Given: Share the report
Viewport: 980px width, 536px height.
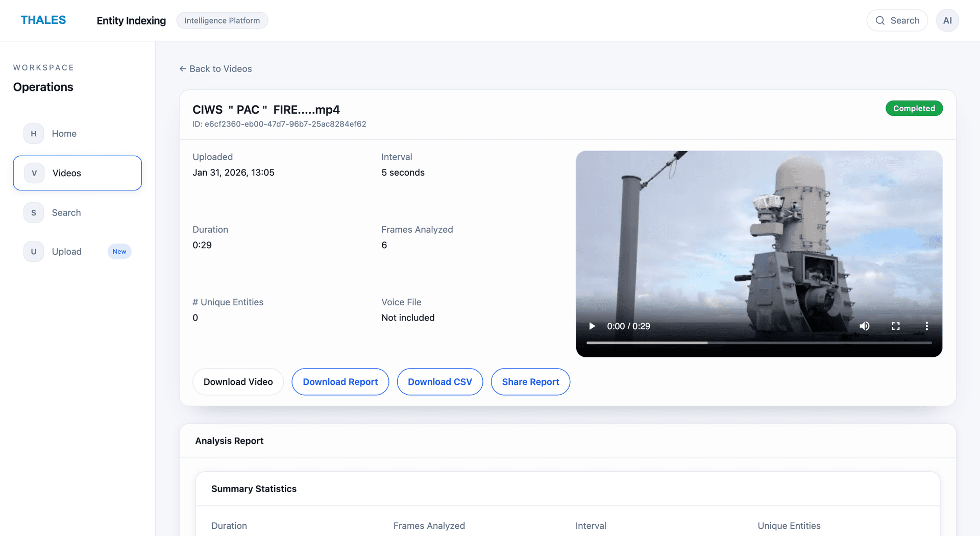Looking at the screenshot, I should [x=530, y=381].
